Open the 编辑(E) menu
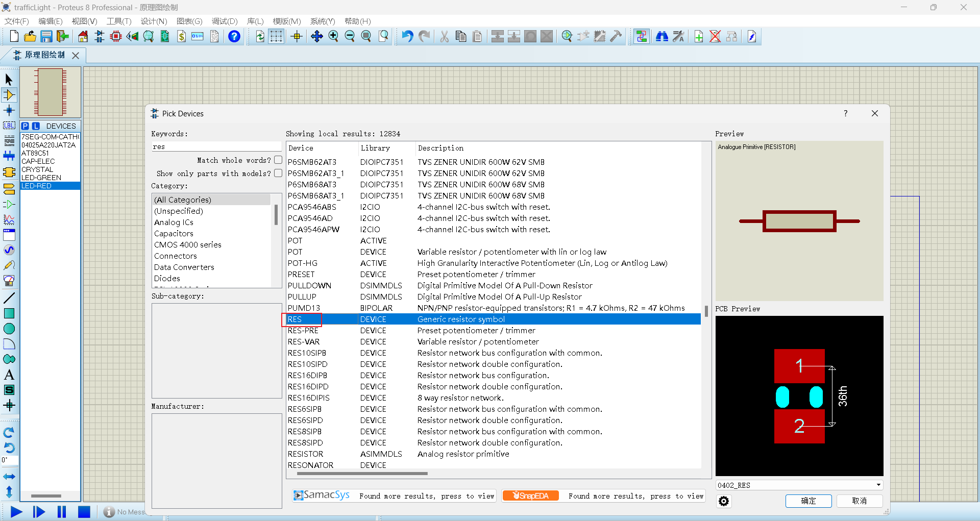This screenshot has height=521, width=980. point(50,21)
